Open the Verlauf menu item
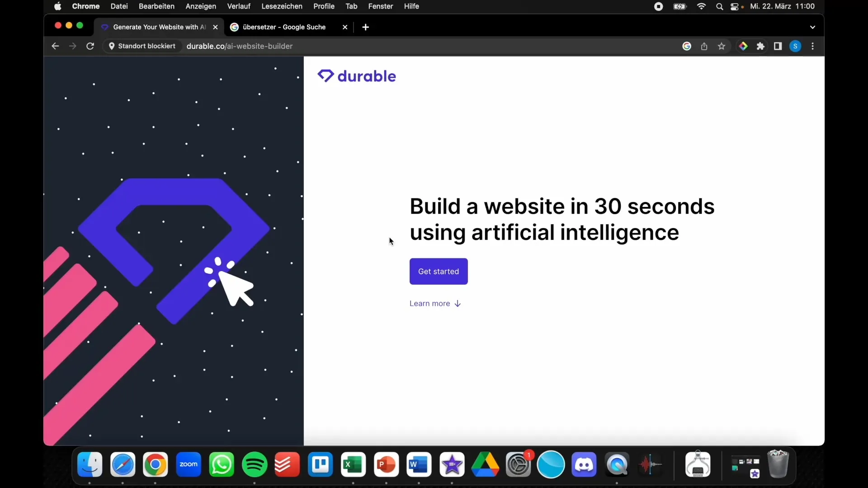Image resolution: width=868 pixels, height=488 pixels. tap(238, 7)
